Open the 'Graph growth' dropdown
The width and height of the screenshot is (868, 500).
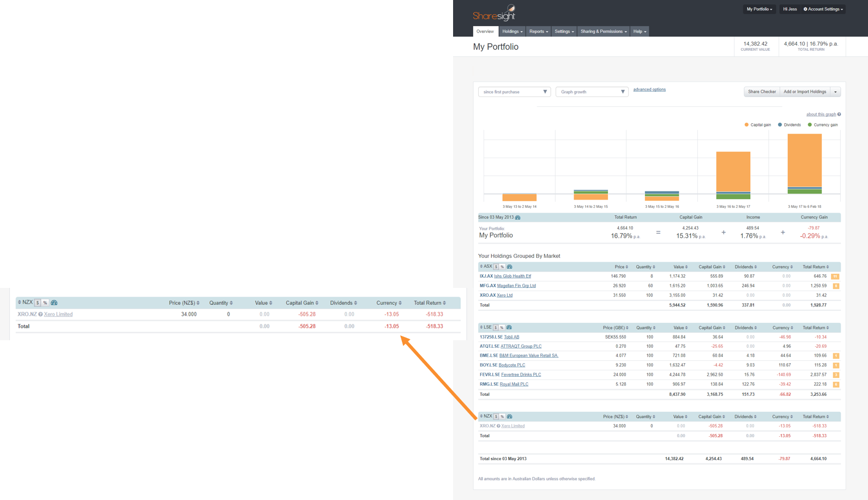pyautogui.click(x=592, y=92)
